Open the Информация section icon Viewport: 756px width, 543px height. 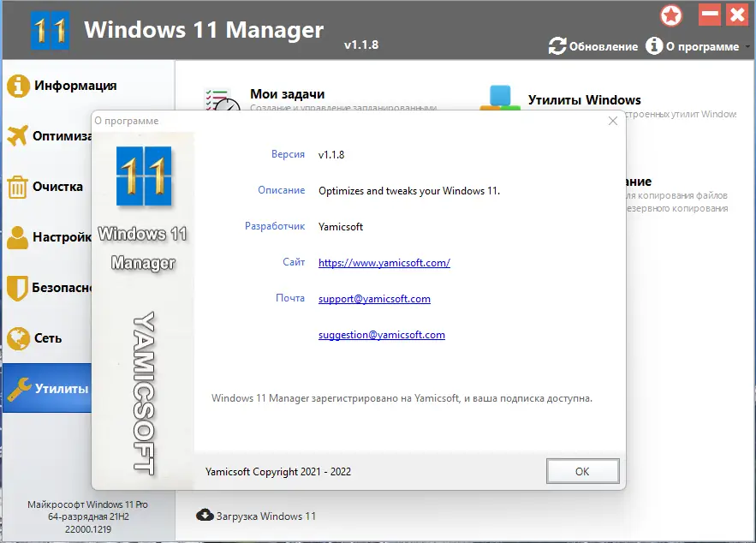pos(18,86)
